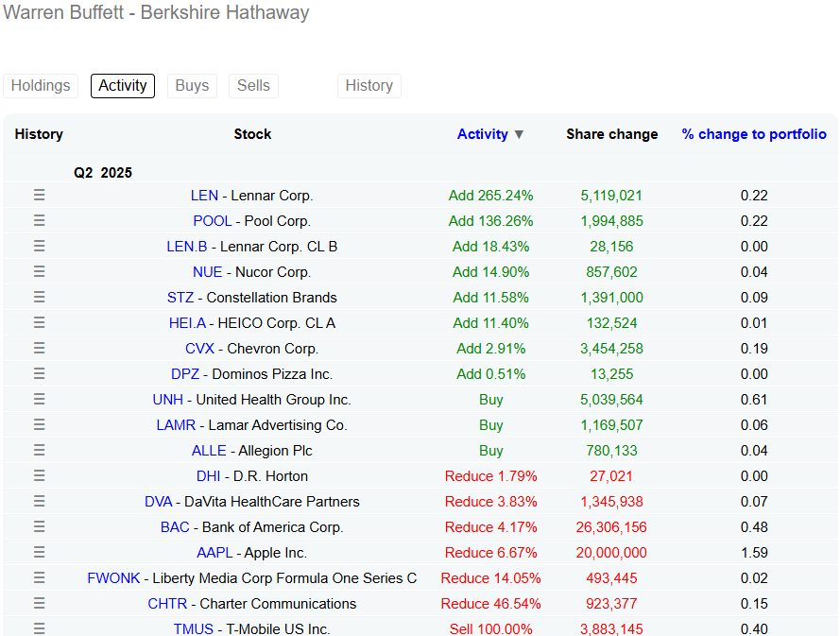Screen dimensions: 840x636
Task: Open the STZ ticker link
Action: point(180,298)
